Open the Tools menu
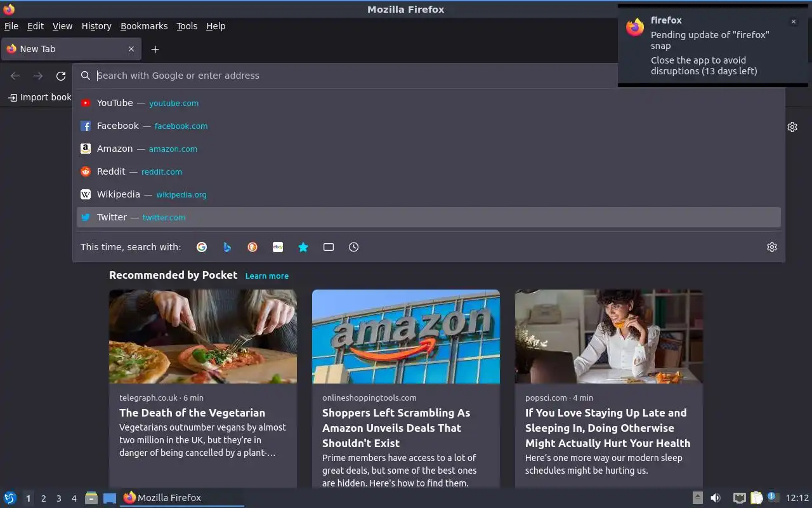Image resolution: width=812 pixels, height=508 pixels. (x=187, y=26)
